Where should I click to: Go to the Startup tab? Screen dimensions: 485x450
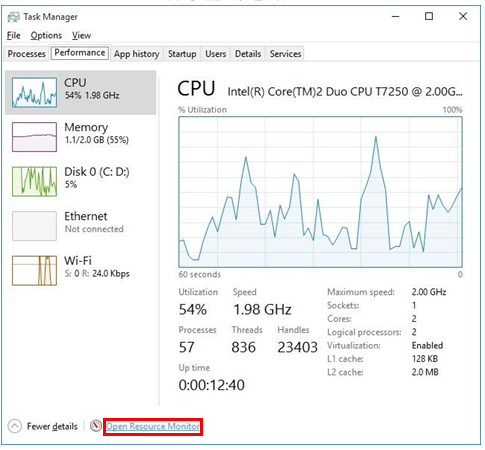[182, 54]
